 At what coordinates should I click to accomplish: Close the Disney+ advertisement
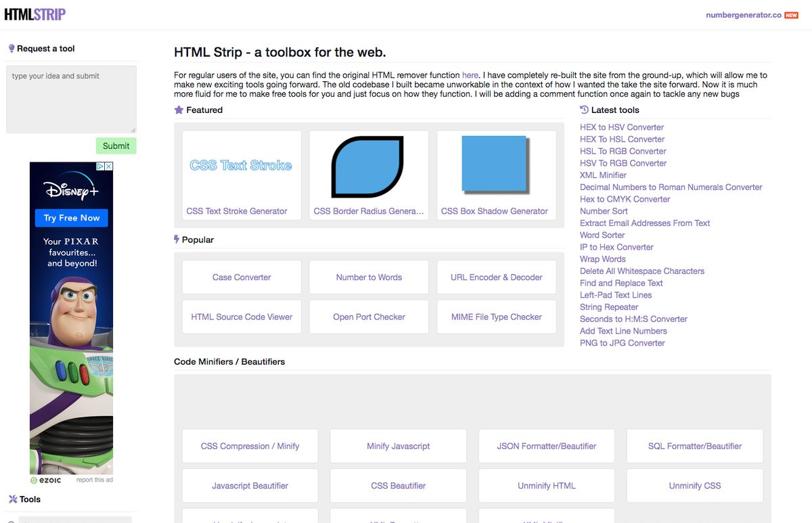108,165
